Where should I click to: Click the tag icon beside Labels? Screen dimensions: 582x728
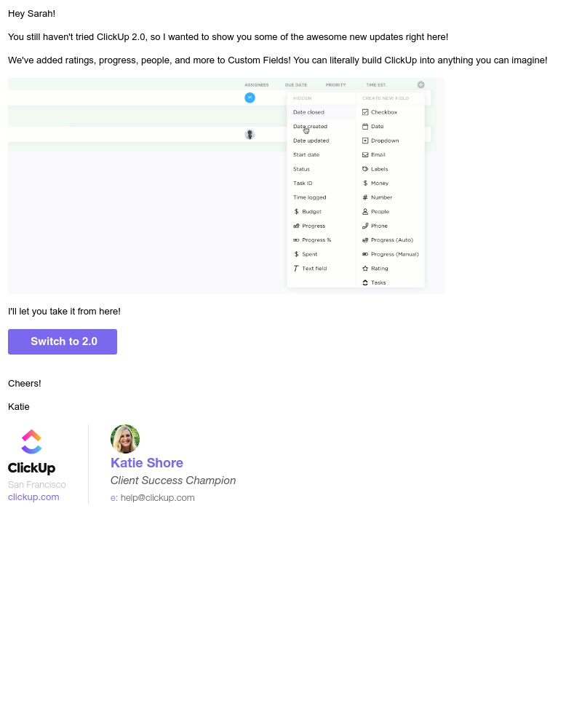(365, 169)
